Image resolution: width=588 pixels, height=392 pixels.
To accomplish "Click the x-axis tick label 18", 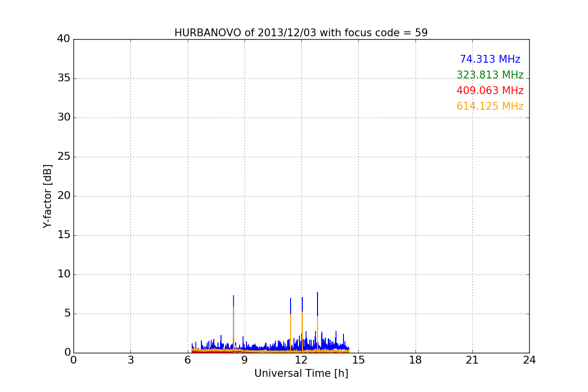I will tap(416, 360).
